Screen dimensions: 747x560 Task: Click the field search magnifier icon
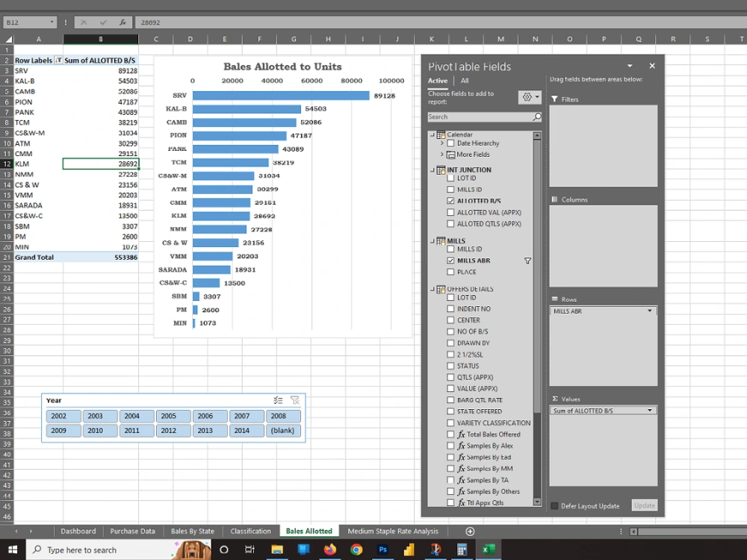(537, 116)
